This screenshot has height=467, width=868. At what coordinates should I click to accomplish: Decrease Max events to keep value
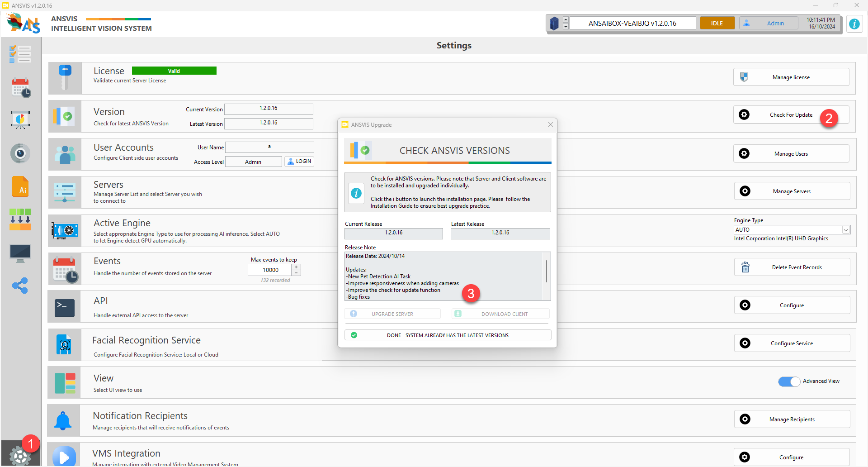(x=296, y=273)
